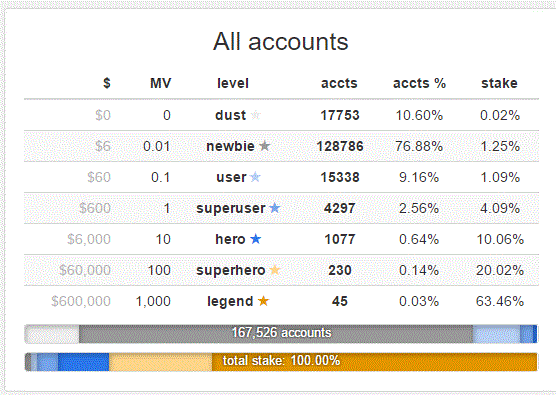Select the 'legend' level label

pos(230,301)
